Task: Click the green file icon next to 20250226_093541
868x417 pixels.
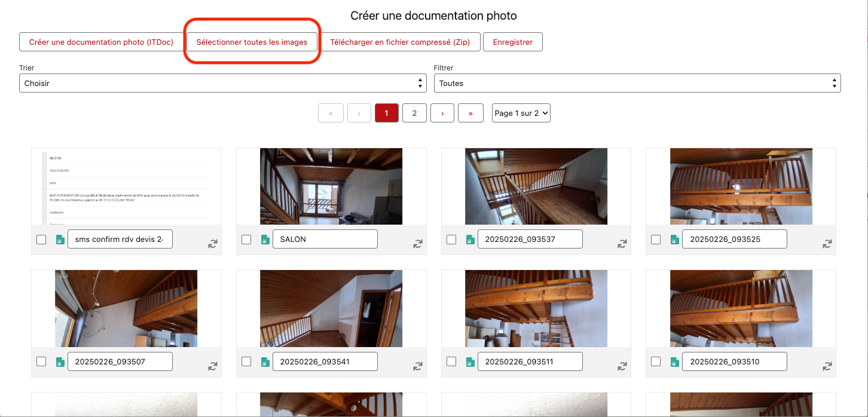Action: tap(265, 361)
